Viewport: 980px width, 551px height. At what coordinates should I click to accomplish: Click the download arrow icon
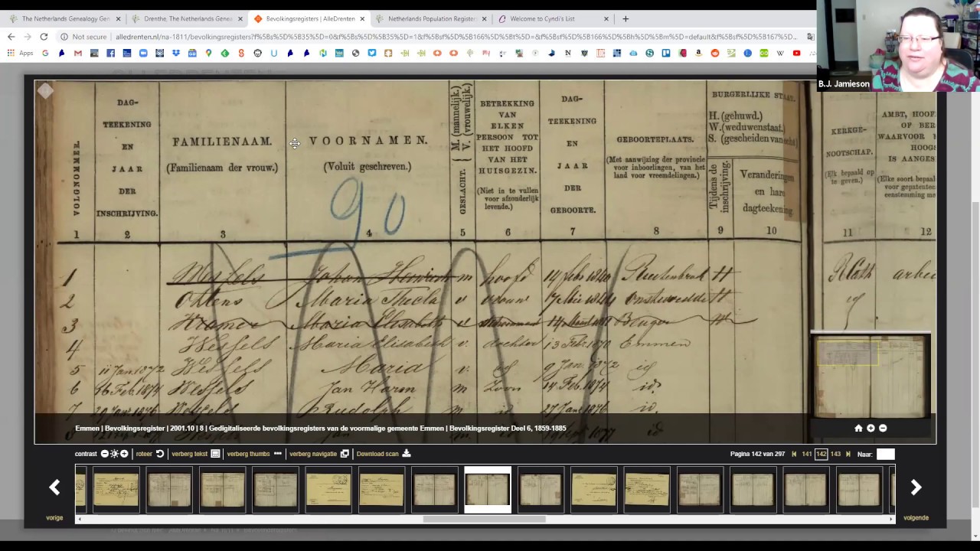[x=407, y=454]
